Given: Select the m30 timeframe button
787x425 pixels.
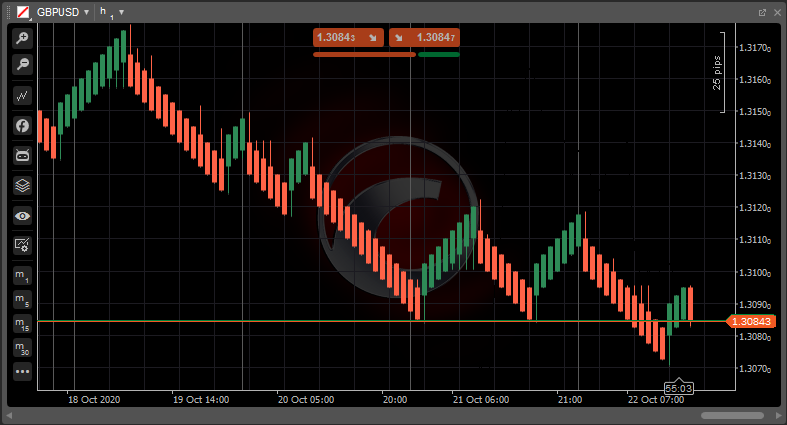Looking at the screenshot, I should tap(22, 348).
